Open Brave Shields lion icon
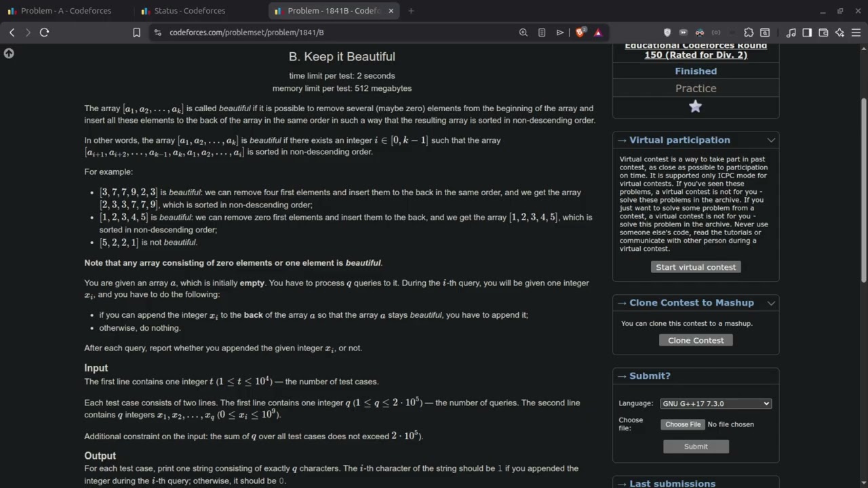This screenshot has width=868, height=488. 580,32
